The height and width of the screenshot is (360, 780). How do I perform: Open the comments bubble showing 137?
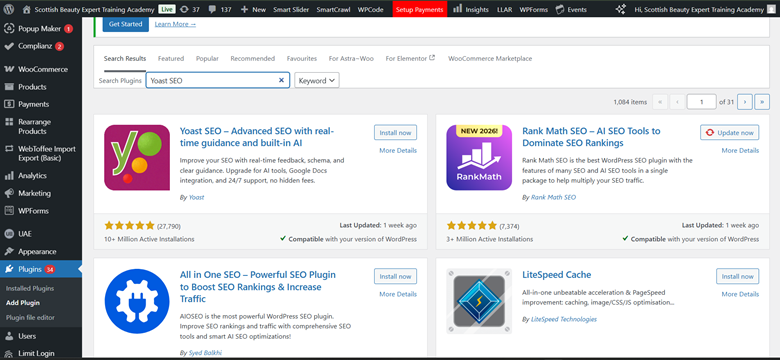[x=219, y=9]
